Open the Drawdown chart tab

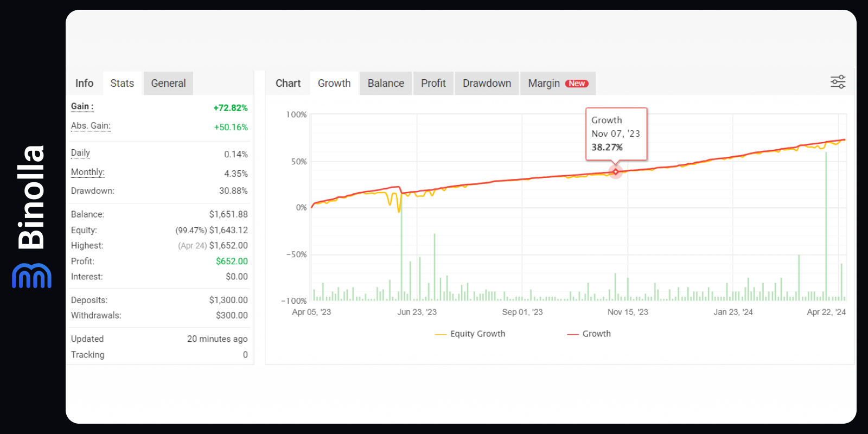[487, 83]
